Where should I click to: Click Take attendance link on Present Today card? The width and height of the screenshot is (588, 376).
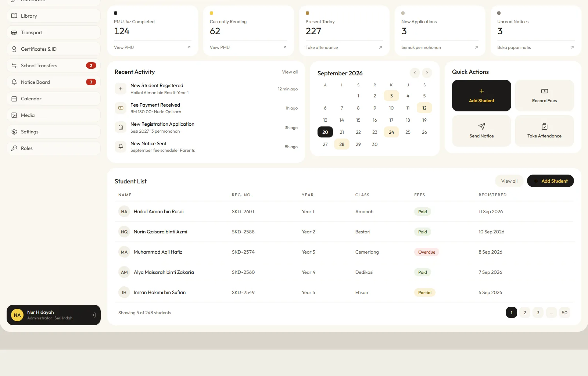pyautogui.click(x=322, y=47)
